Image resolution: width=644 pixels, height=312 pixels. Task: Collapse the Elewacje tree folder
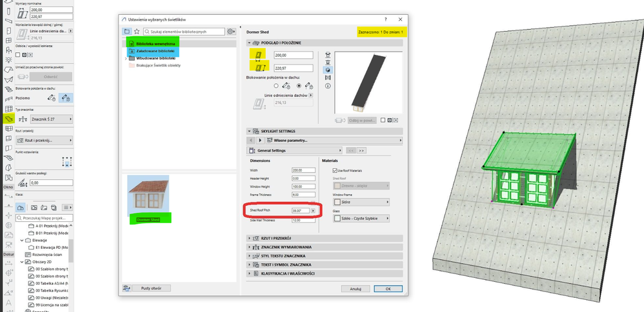[x=22, y=240]
